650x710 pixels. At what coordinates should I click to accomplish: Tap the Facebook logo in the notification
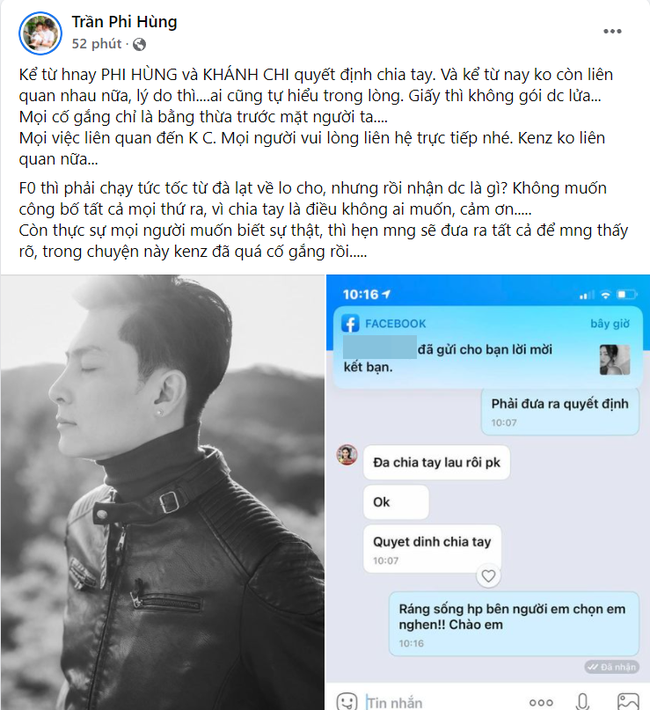pos(350,323)
